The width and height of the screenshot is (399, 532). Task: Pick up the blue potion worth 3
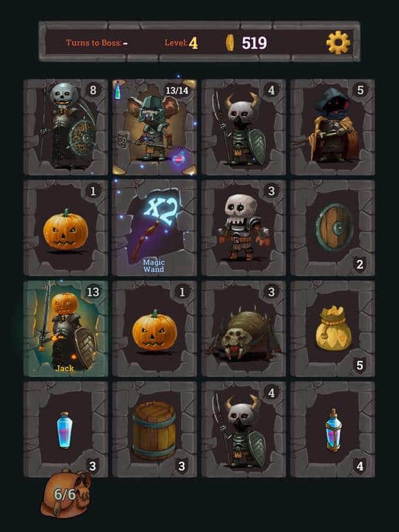(x=66, y=429)
